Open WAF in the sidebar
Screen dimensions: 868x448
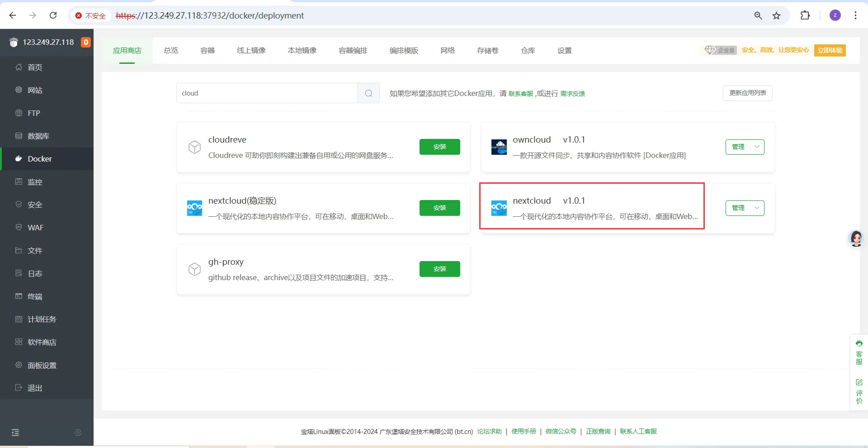click(47, 228)
